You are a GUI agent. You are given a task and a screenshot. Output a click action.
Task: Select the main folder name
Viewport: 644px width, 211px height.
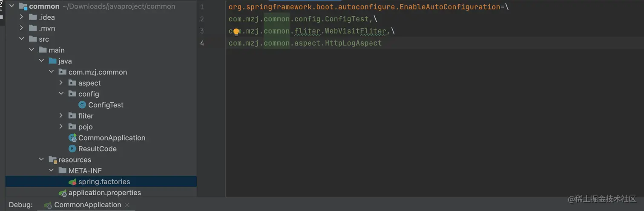pos(57,50)
